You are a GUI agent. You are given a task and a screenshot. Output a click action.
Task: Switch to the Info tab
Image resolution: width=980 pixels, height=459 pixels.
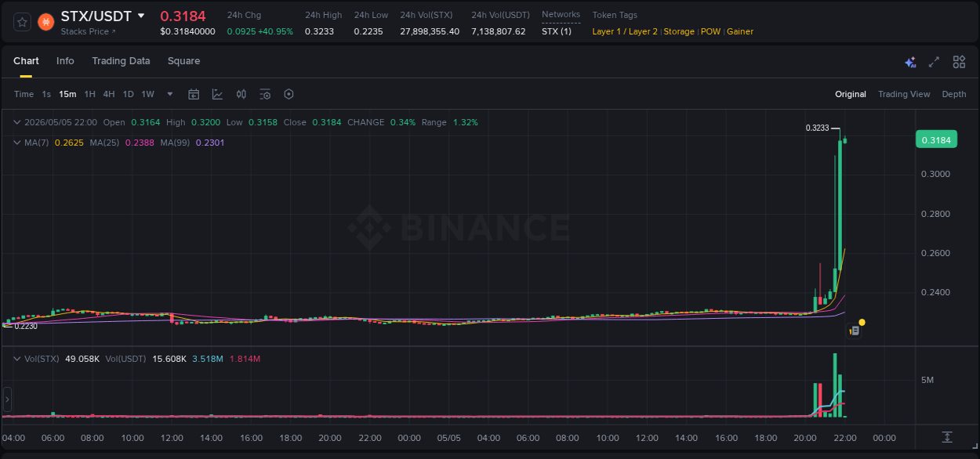65,61
